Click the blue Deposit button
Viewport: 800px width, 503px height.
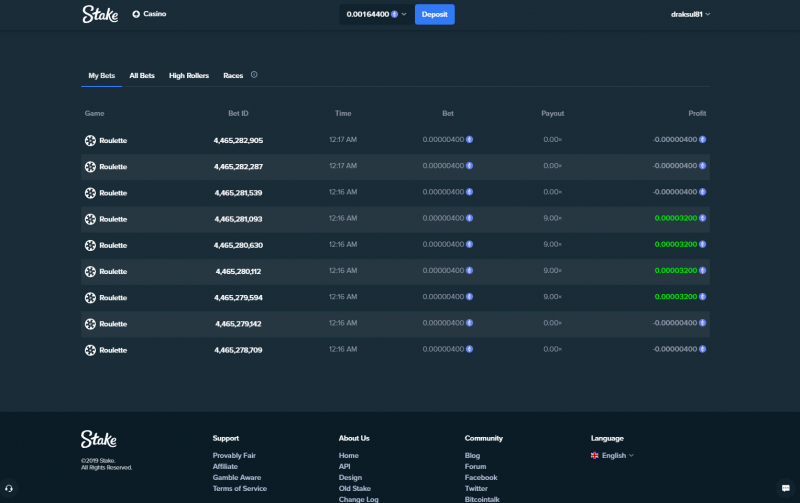(x=435, y=14)
